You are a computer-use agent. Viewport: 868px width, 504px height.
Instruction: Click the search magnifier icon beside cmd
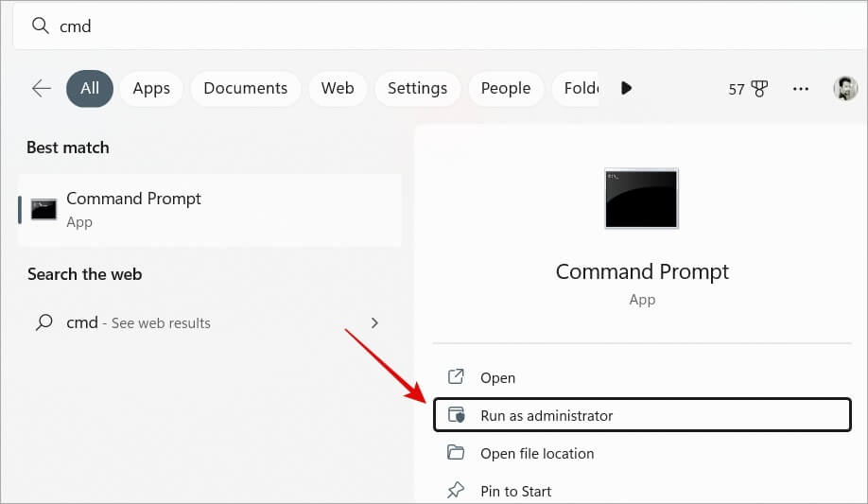pos(41,26)
